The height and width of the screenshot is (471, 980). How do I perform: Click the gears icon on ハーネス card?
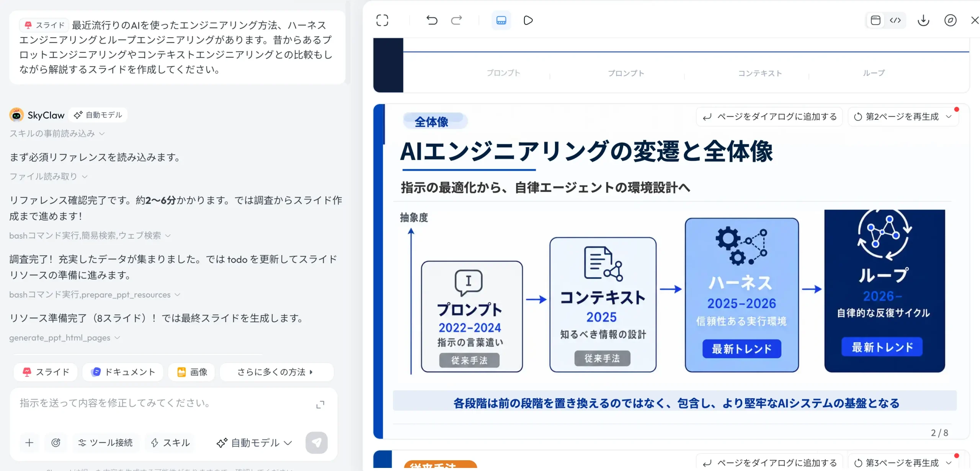742,246
